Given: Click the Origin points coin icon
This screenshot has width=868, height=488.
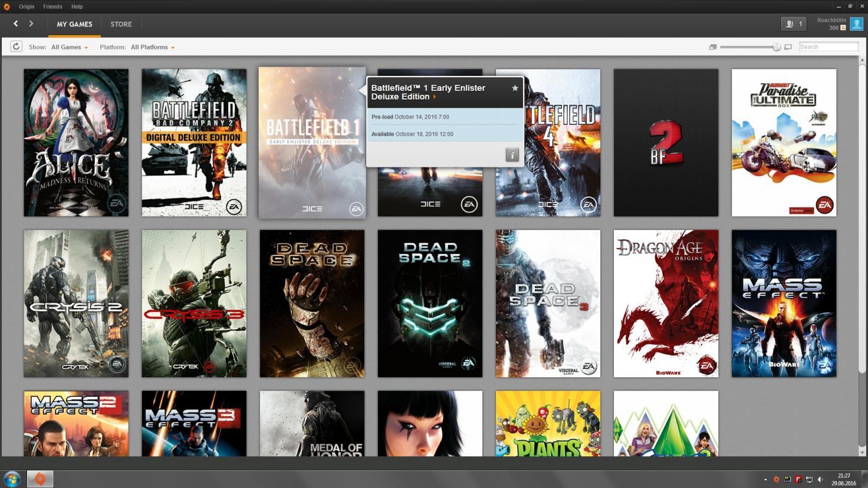Looking at the screenshot, I should pos(843,28).
